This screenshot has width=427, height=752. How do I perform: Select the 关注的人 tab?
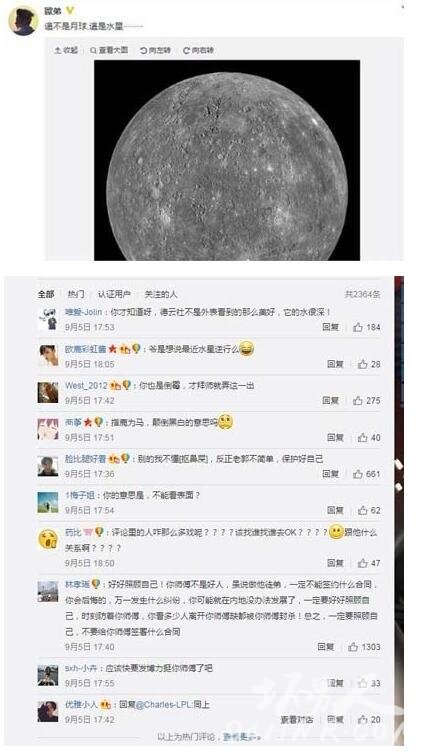pyautogui.click(x=161, y=294)
